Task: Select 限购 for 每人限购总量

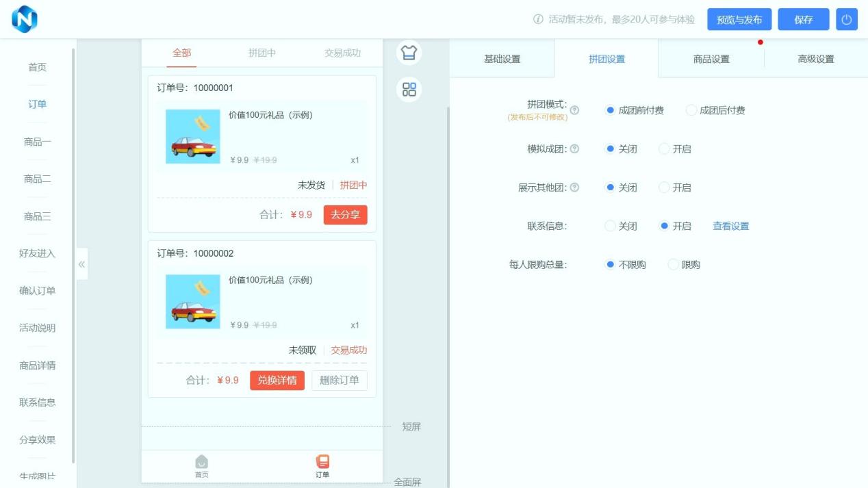Action: (x=674, y=265)
